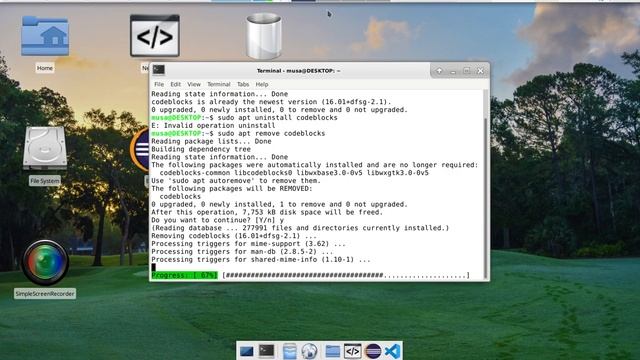Open the File Manager drawer in the dock

point(289,351)
